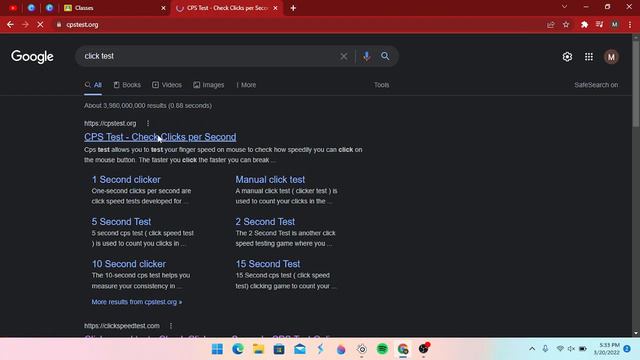Click the Google logo
Screen dimensions: 640x360
[32, 57]
